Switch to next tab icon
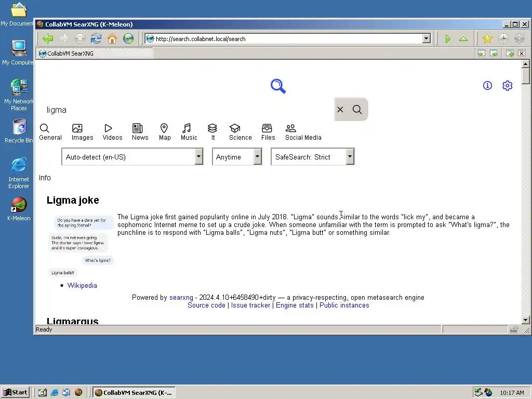This screenshot has width=532, height=399. 494,54
